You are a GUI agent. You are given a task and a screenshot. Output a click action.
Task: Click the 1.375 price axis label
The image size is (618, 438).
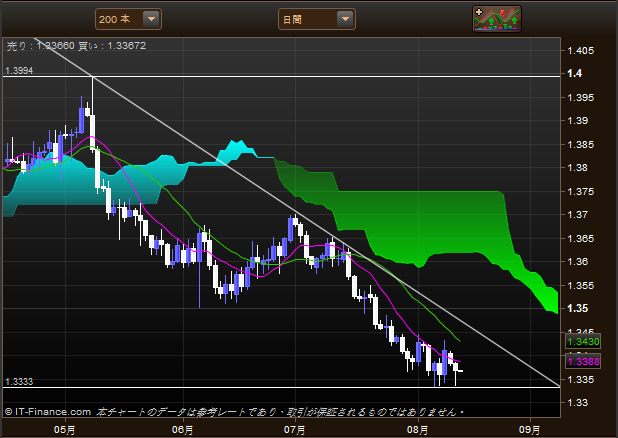coord(580,192)
